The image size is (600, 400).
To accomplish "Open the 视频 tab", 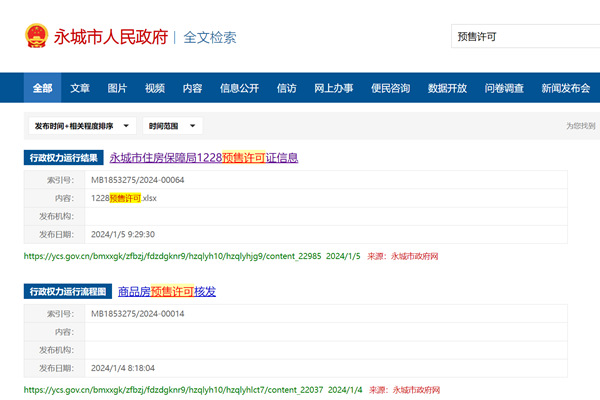I will (x=155, y=88).
